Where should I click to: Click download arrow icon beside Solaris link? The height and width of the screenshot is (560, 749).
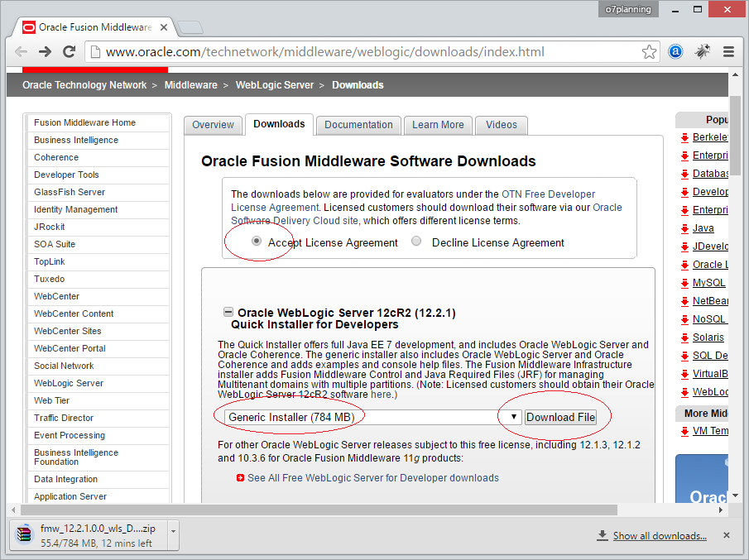click(x=684, y=338)
